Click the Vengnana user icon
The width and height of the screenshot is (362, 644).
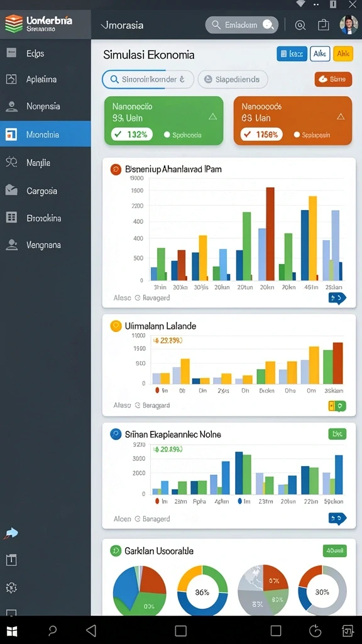(11, 245)
